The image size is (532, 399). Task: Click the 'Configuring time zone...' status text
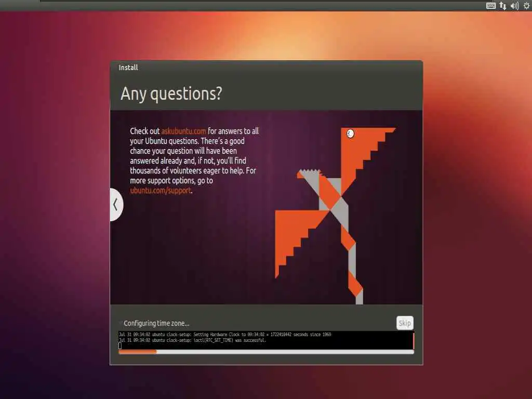(x=156, y=323)
